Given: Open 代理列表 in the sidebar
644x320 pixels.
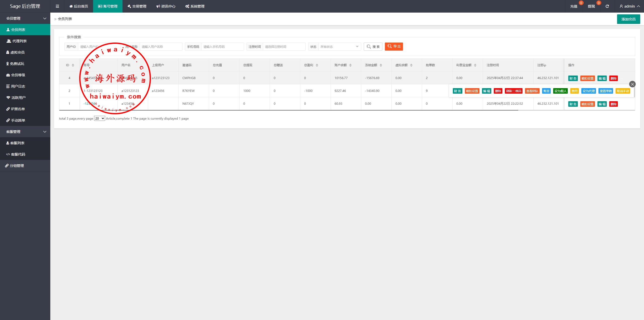Looking at the screenshot, I should 19,41.
